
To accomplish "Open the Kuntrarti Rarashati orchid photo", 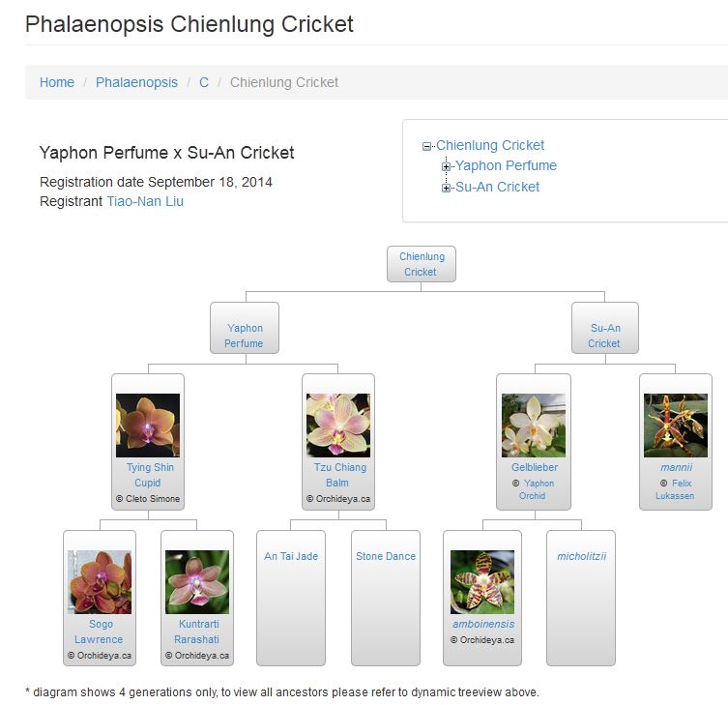I will (x=197, y=582).
